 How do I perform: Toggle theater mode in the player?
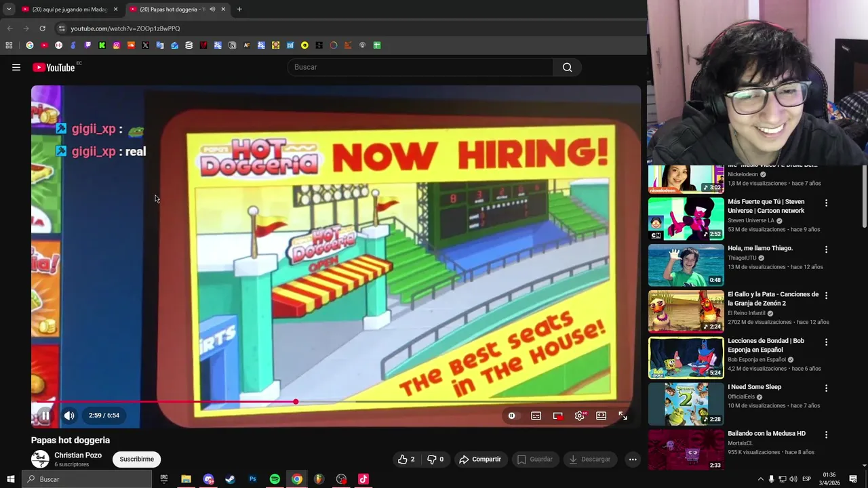click(x=601, y=416)
